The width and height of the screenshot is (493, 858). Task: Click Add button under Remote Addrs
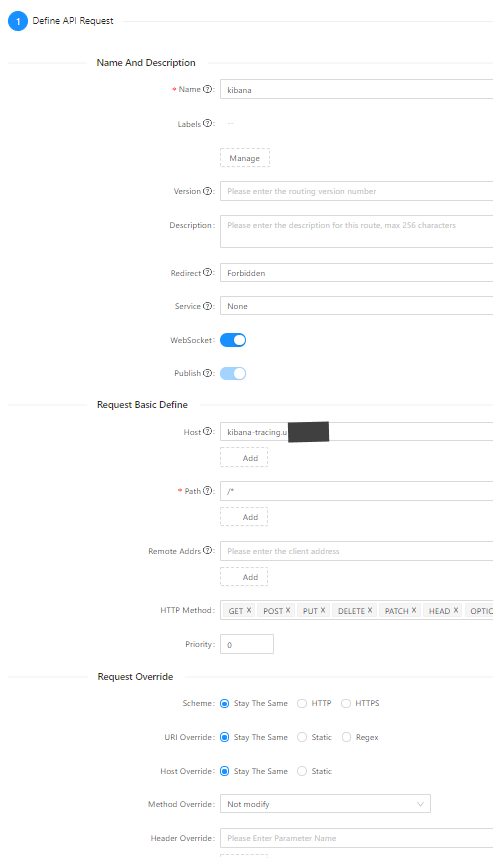tap(244, 577)
